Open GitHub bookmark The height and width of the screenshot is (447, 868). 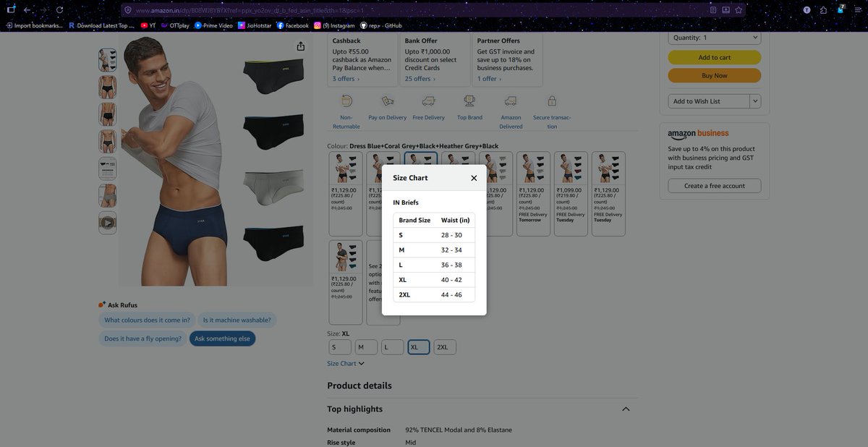click(381, 25)
